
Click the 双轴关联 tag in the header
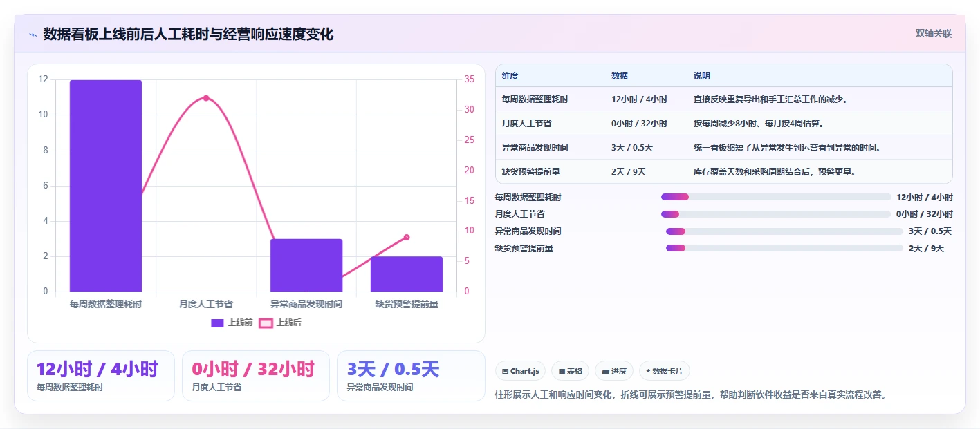[933, 34]
